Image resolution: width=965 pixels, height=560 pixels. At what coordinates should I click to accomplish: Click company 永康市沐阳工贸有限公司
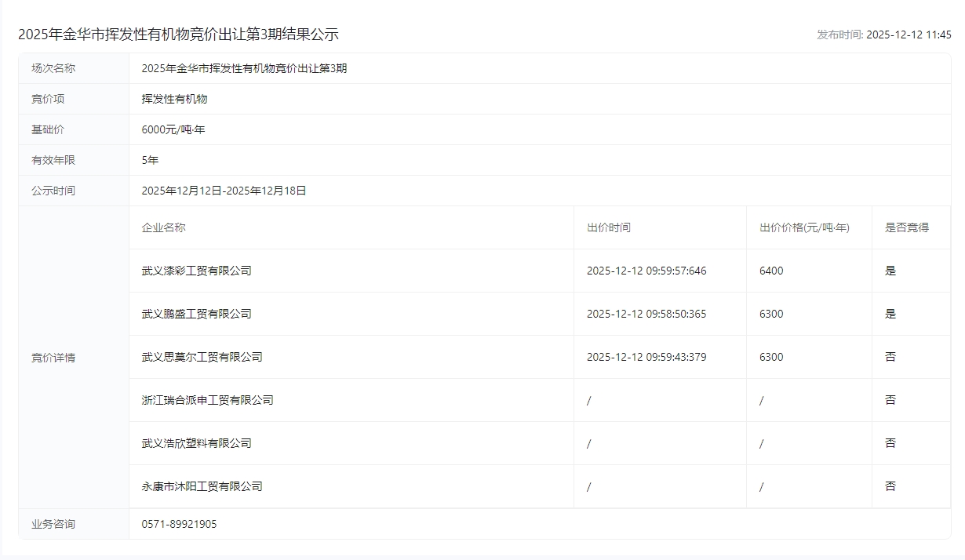coord(202,486)
